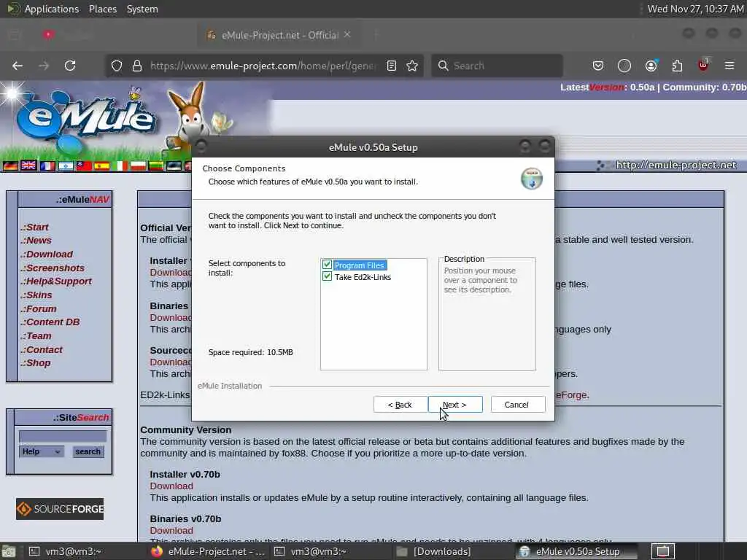This screenshot has width=747, height=560.
Task: Select the Spanish flag language icon
Action: [102, 166]
